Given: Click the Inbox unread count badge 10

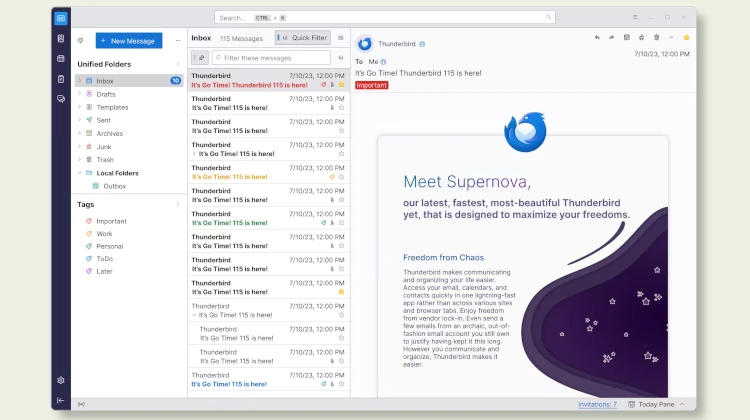Looking at the screenshot, I should [x=176, y=81].
